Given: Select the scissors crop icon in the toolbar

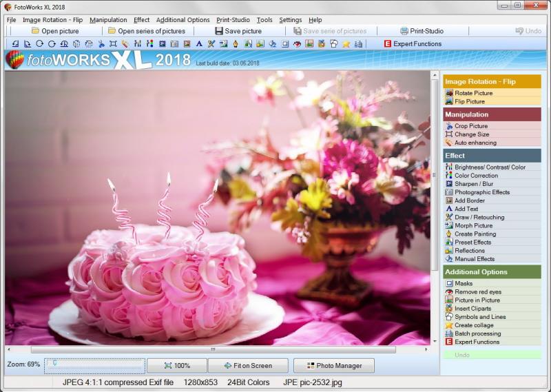Looking at the screenshot, I should 101,43.
